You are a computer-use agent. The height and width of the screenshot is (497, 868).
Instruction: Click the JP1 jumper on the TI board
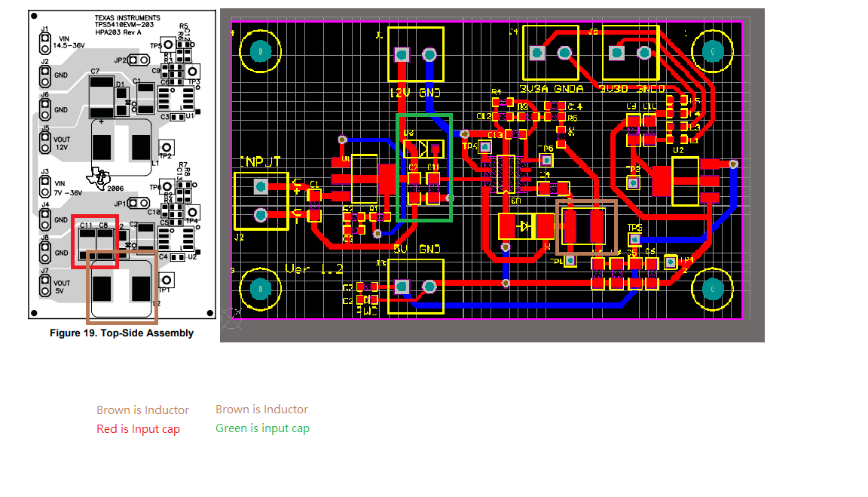[139, 204]
